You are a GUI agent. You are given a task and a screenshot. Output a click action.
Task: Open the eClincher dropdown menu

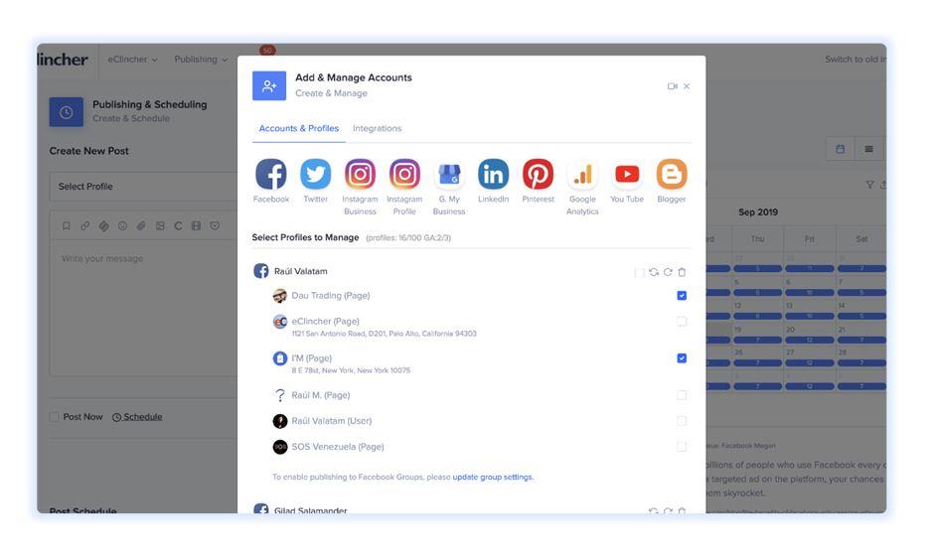[x=132, y=60]
